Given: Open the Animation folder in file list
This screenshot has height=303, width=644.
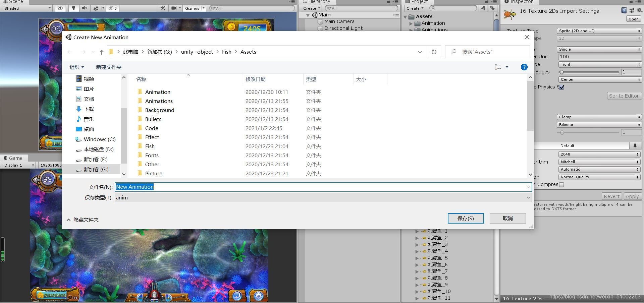Looking at the screenshot, I should point(158,92).
